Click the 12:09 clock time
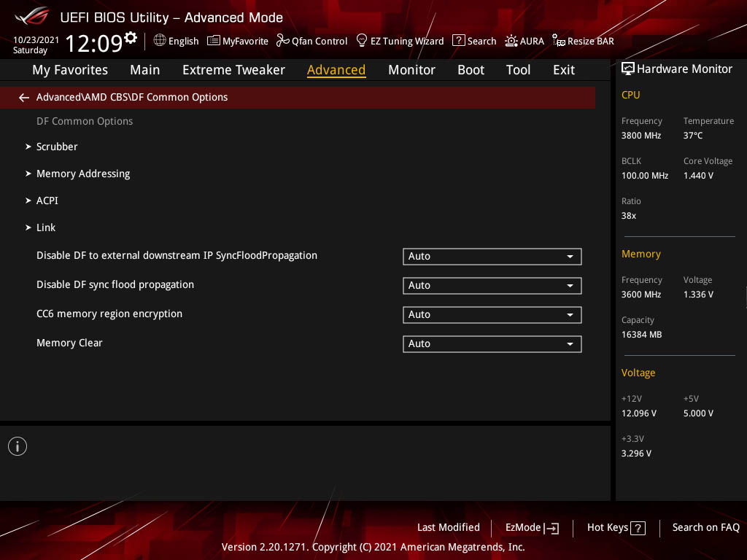747x560 pixels. [x=94, y=43]
